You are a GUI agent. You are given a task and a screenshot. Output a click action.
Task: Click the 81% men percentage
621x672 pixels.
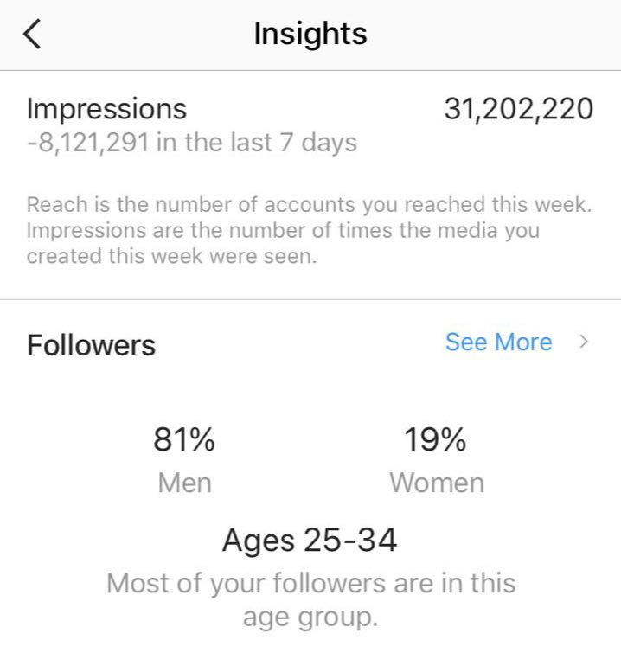tap(184, 440)
